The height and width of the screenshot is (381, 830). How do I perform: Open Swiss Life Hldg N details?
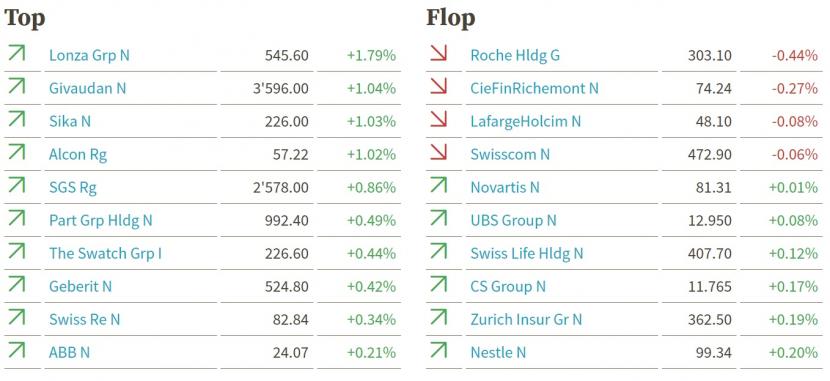tap(527, 253)
